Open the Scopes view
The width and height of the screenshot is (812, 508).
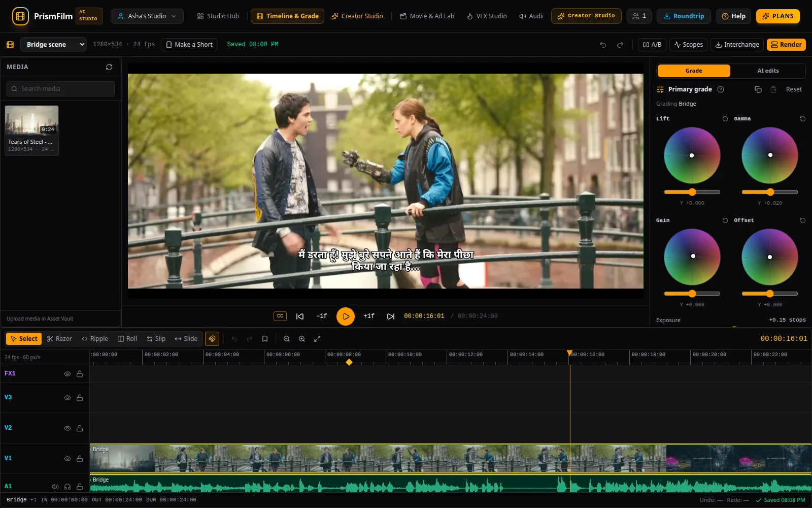[688, 45]
